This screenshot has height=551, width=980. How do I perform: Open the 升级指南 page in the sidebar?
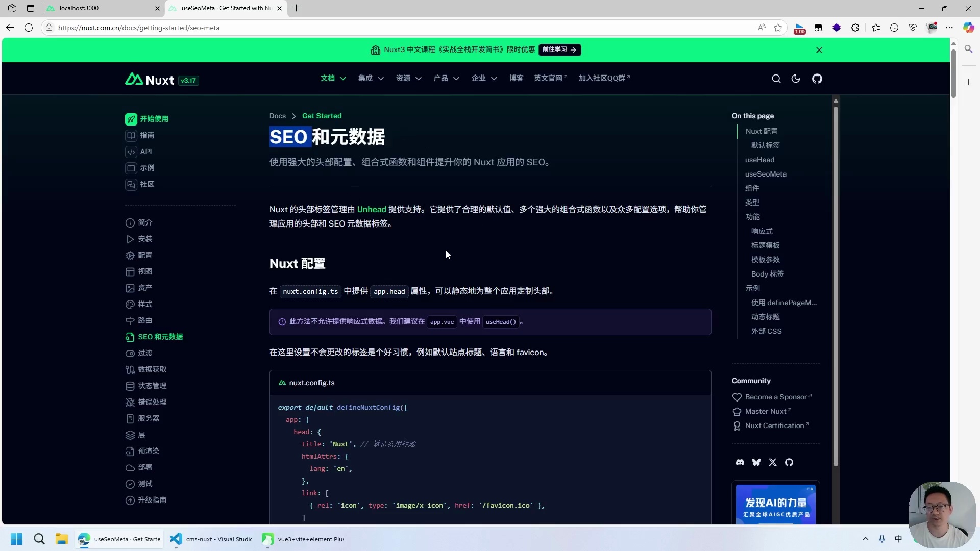coord(146,500)
